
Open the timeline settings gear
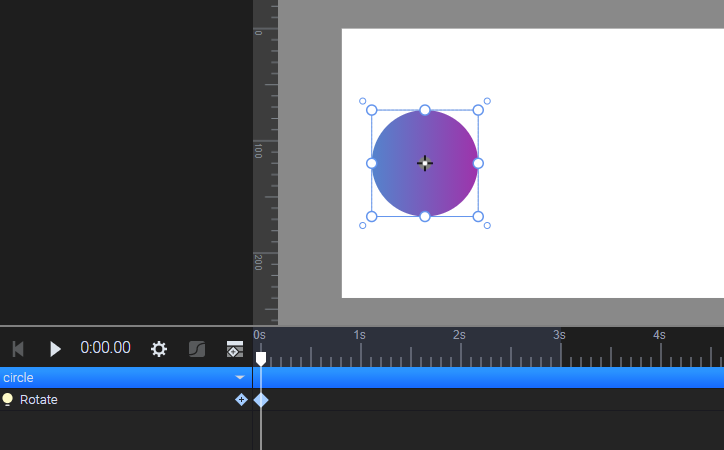point(159,349)
